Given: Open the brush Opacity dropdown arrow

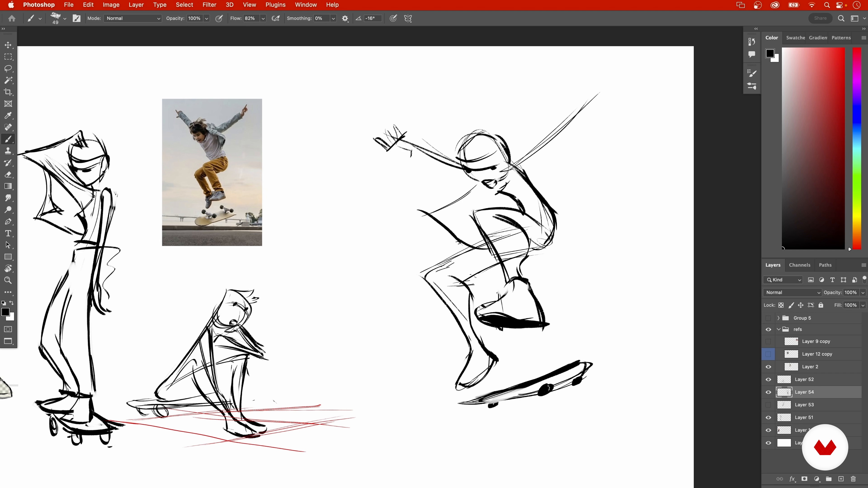Looking at the screenshot, I should (x=207, y=19).
